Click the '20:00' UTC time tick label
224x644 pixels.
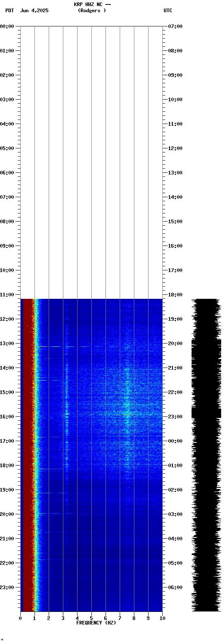(x=175, y=344)
